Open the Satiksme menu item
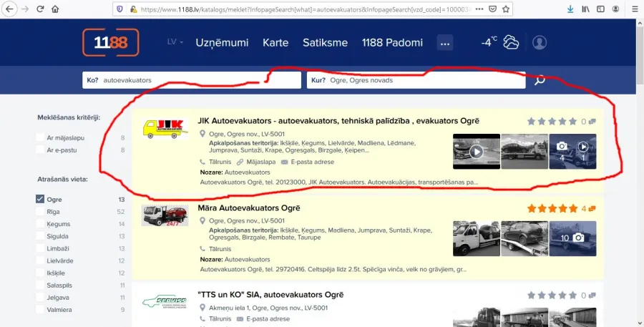 pos(326,43)
